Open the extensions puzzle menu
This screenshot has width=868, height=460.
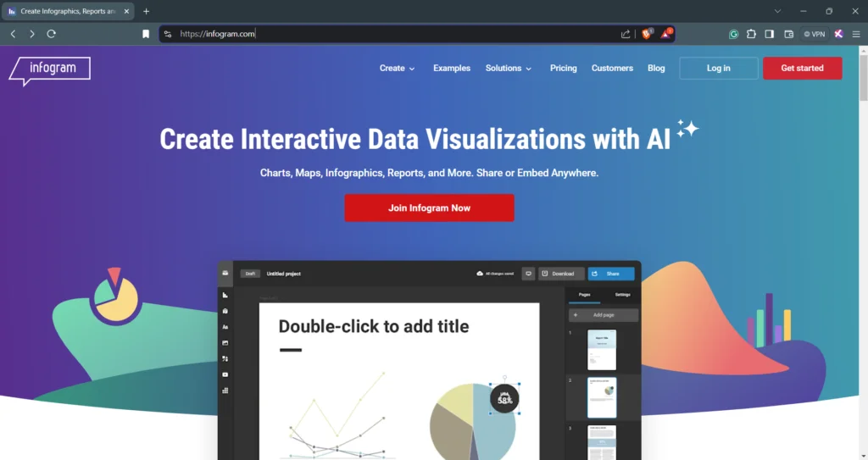point(751,34)
